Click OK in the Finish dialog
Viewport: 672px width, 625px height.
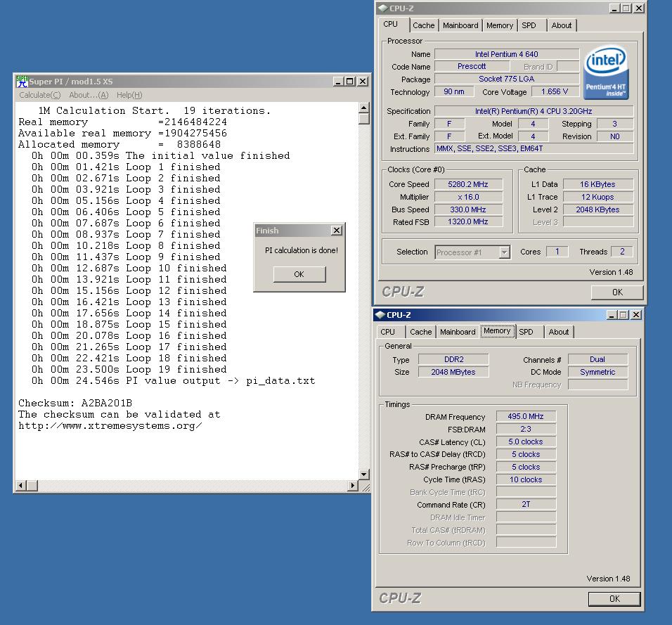[299, 274]
